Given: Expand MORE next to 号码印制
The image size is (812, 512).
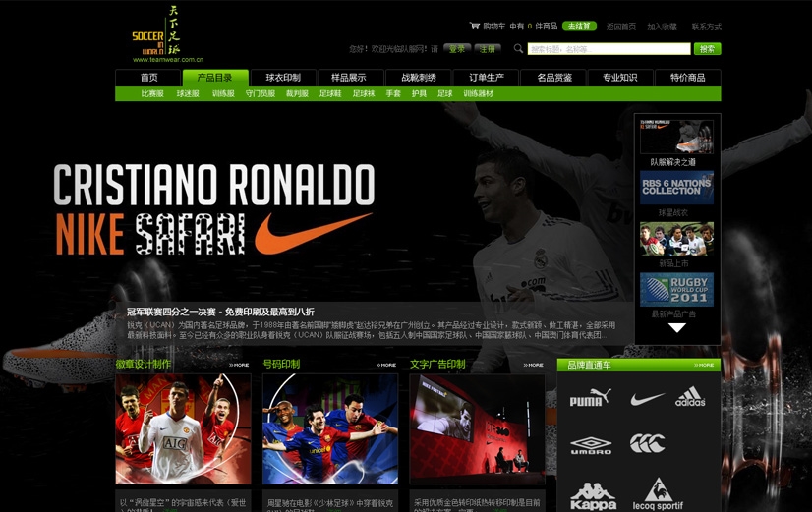Looking at the screenshot, I should [385, 365].
